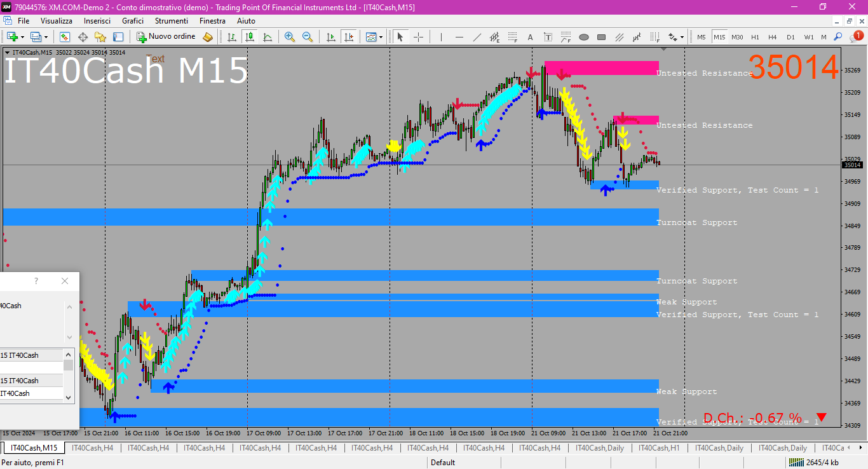Toggle chart auto scroll

point(331,37)
